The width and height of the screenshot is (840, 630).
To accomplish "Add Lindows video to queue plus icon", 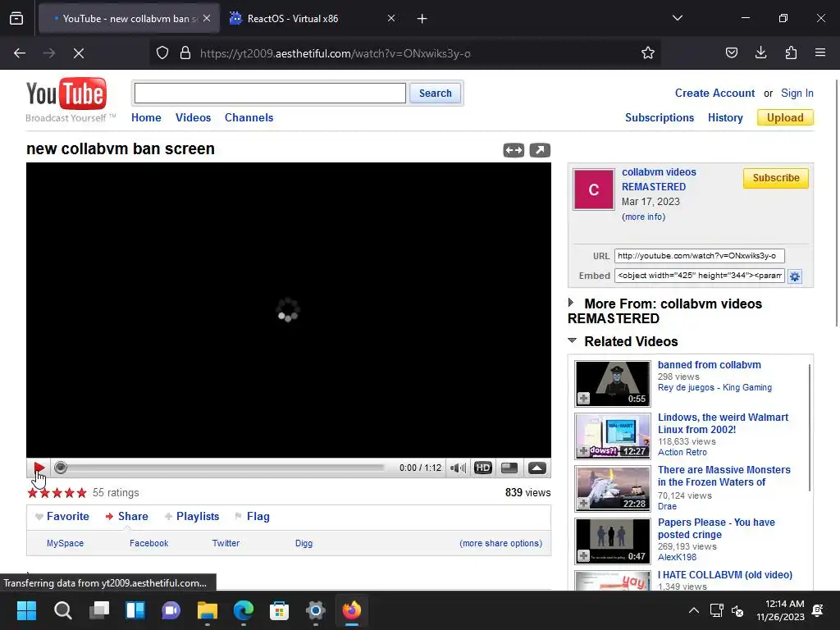I will pyautogui.click(x=583, y=451).
